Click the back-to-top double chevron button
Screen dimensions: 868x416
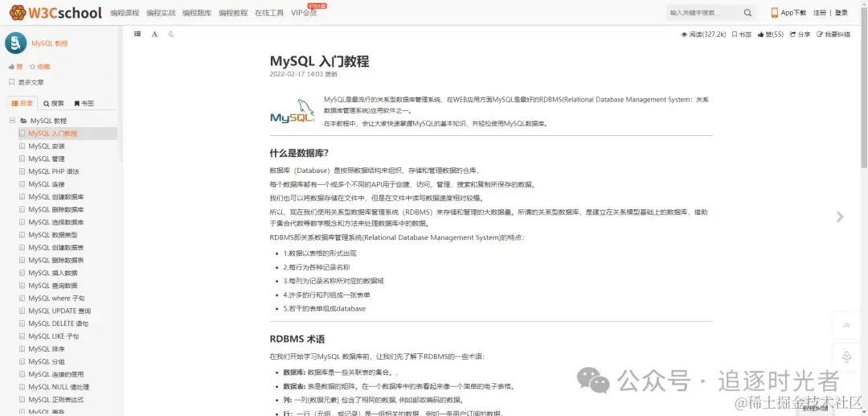pyautogui.click(x=846, y=326)
